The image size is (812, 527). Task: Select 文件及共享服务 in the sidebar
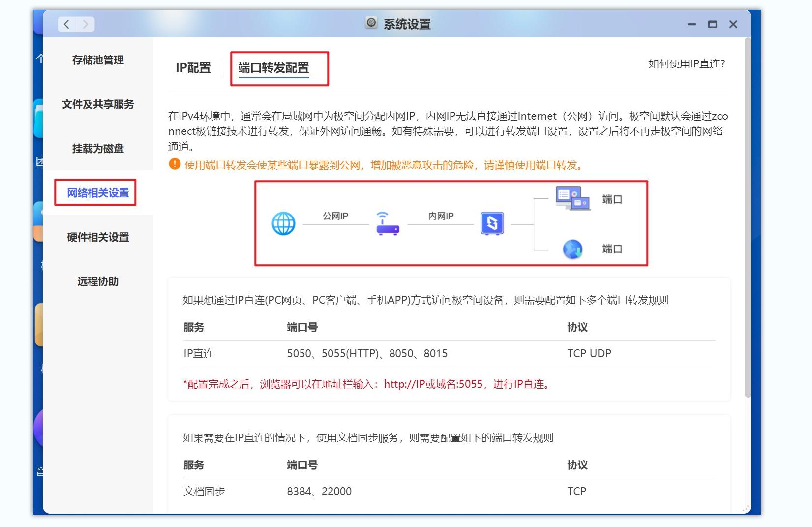(x=99, y=104)
